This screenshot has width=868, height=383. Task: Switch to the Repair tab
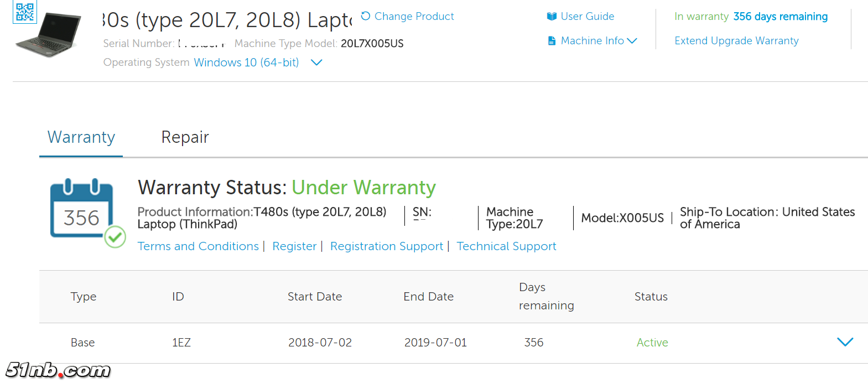point(185,137)
